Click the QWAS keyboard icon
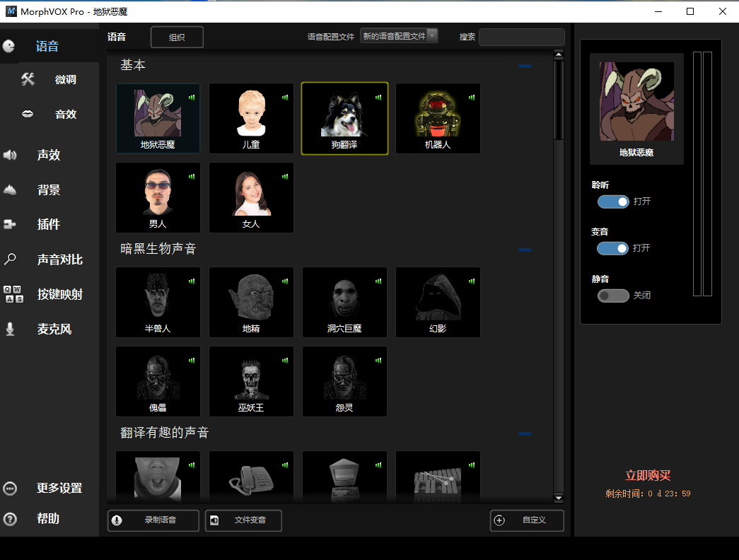The image size is (739, 560). coord(13,294)
